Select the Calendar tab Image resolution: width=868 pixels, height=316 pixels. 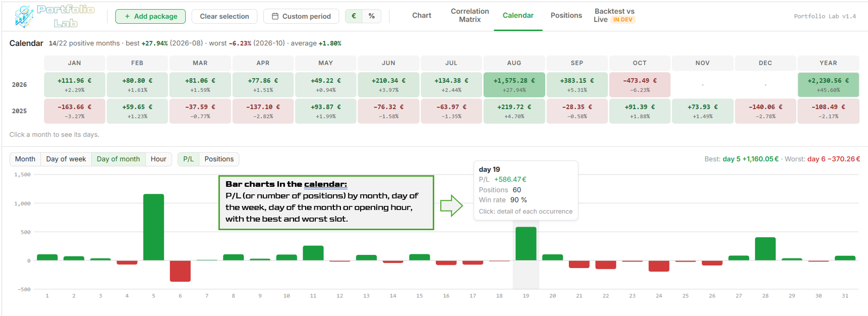tap(518, 16)
